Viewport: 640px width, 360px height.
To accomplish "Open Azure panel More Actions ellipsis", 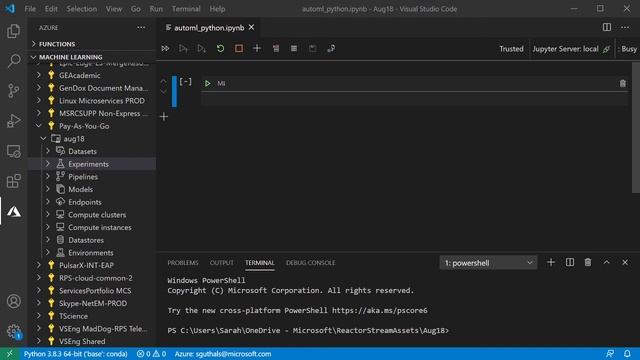I will click(x=141, y=27).
